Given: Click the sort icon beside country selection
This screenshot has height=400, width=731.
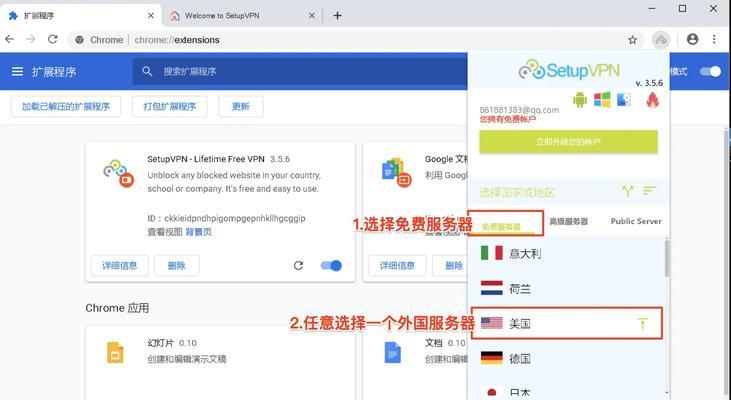Looking at the screenshot, I should click(x=649, y=191).
